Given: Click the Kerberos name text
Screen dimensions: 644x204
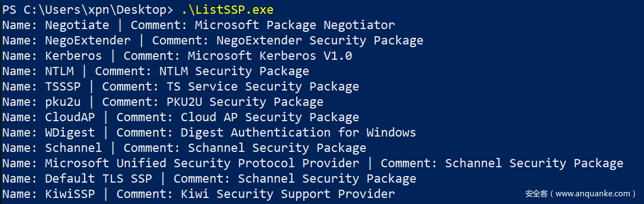Looking at the screenshot, I should point(74,56).
